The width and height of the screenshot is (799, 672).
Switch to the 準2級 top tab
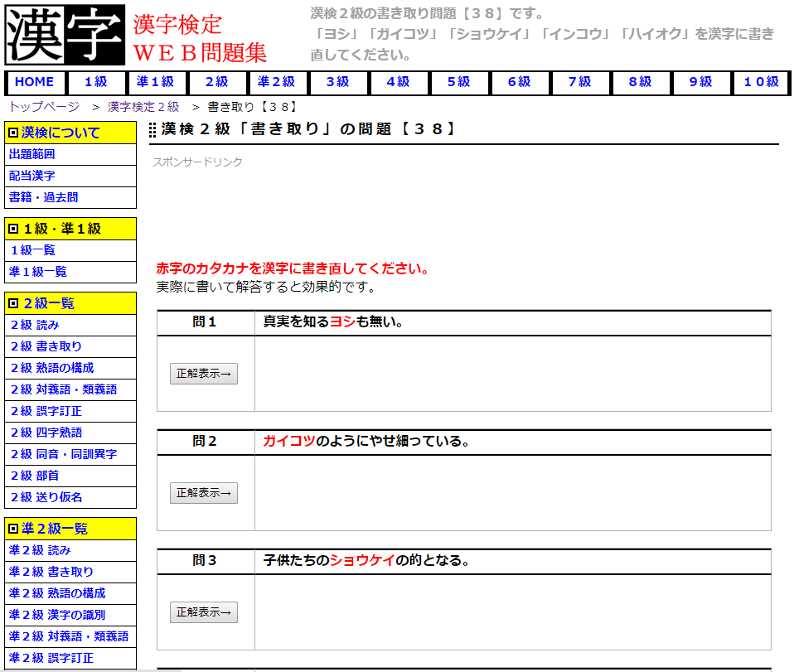click(x=277, y=82)
